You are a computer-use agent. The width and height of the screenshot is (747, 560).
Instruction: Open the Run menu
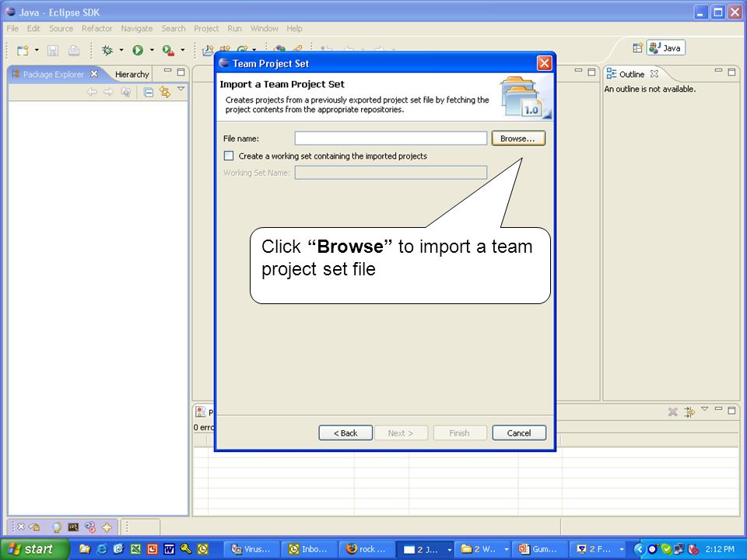click(x=234, y=29)
